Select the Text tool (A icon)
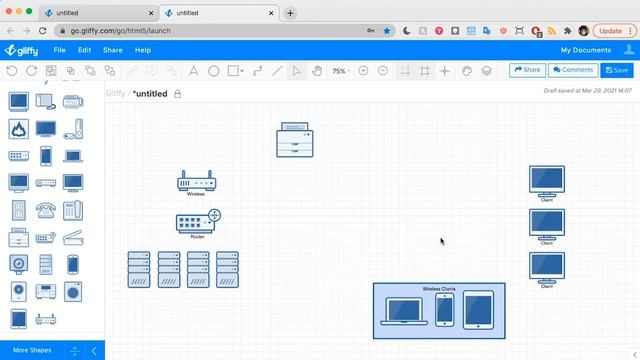 click(193, 71)
